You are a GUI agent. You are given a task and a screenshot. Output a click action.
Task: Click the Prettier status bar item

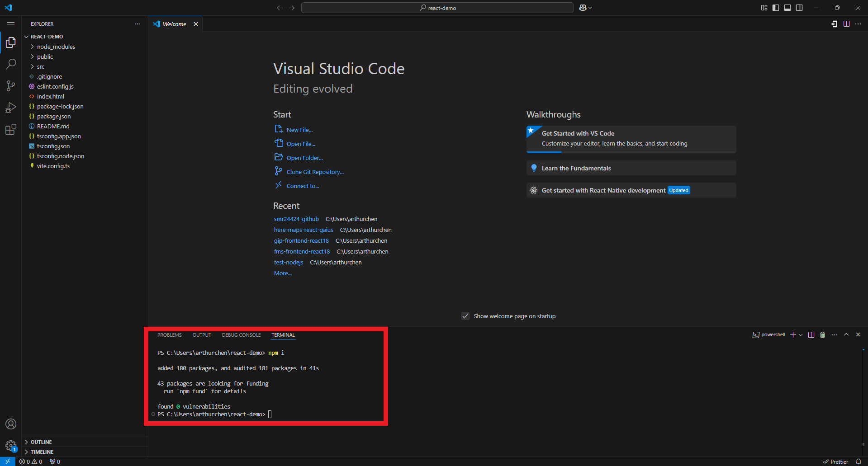[x=835, y=461]
